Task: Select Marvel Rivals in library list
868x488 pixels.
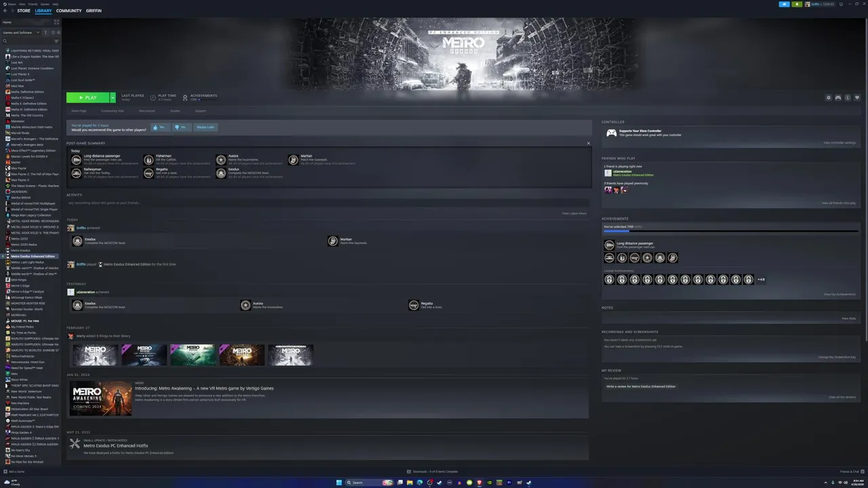Action: 20,133
